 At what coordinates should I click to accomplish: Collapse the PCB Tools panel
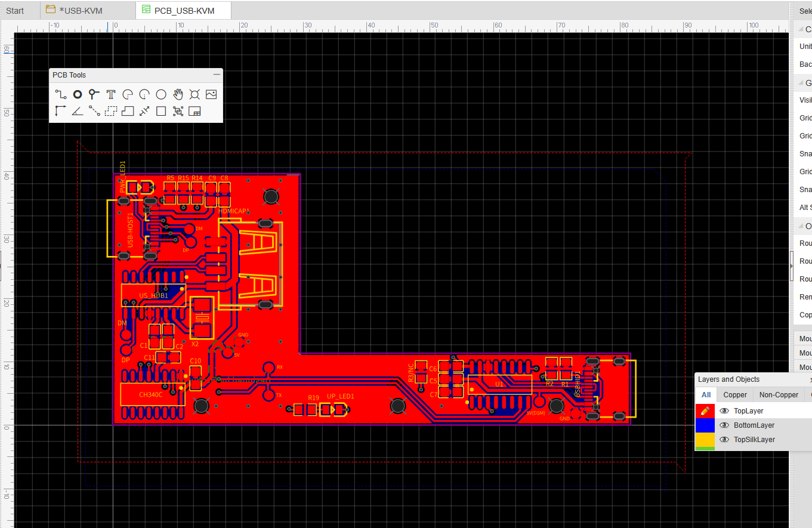[x=217, y=75]
